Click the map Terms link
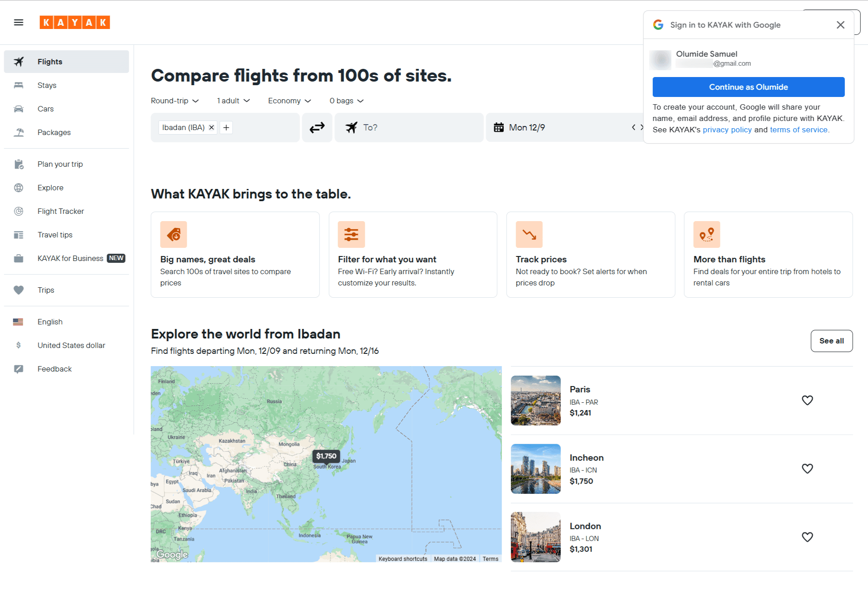Screen dimensions: 868x599 [490, 559]
